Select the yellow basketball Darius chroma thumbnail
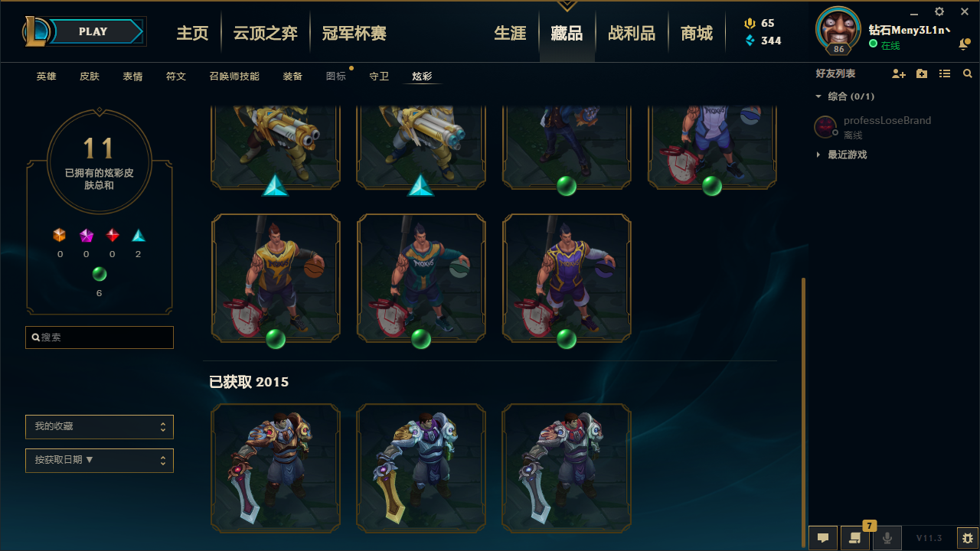The width and height of the screenshot is (980, 551). click(x=276, y=278)
